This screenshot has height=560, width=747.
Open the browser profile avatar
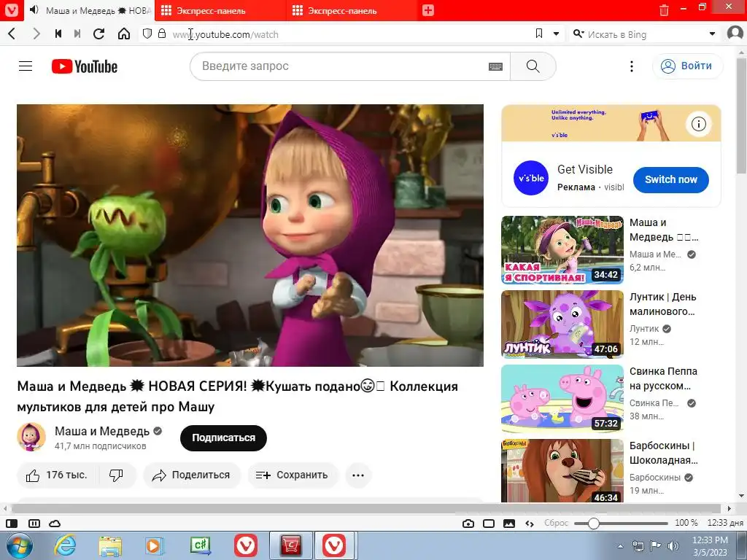coord(735,34)
